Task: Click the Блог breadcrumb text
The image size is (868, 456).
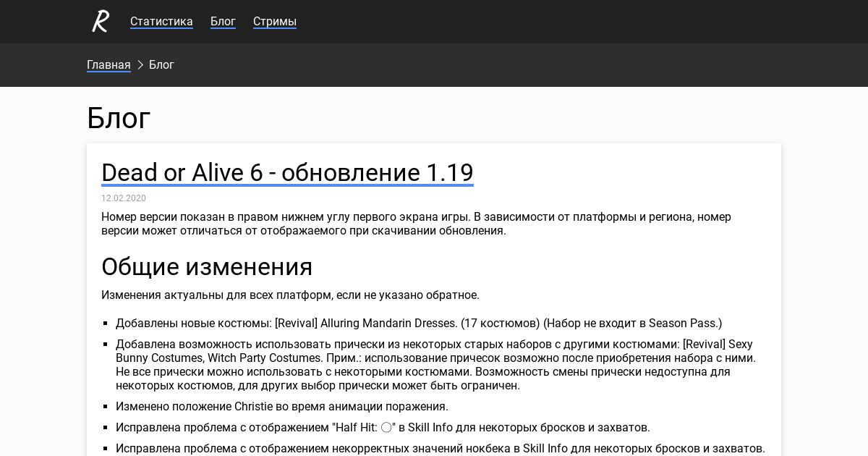Action: [x=161, y=64]
